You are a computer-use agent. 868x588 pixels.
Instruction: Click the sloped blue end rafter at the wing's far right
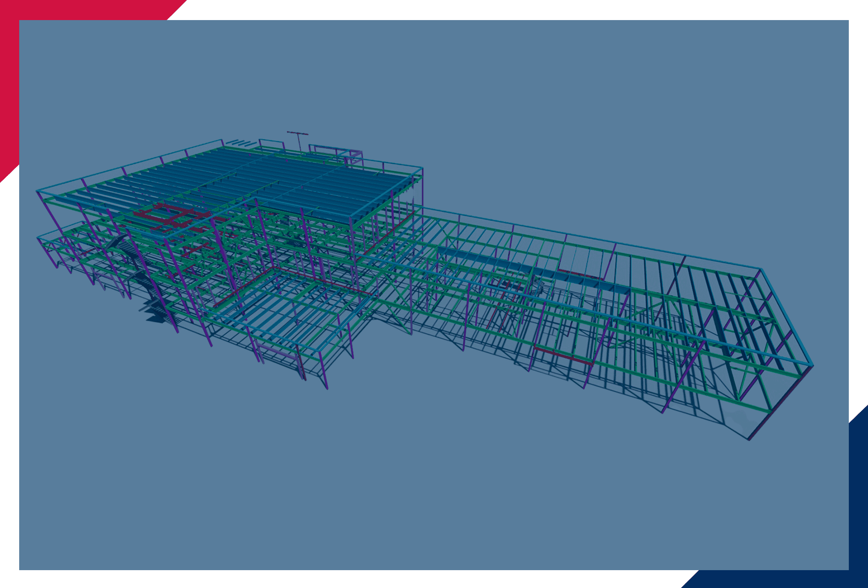click(788, 317)
